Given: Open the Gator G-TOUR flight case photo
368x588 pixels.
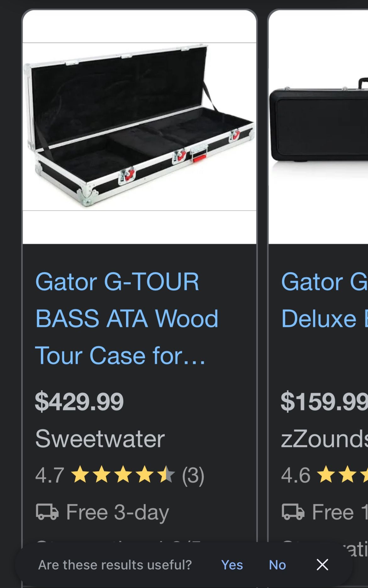Looking at the screenshot, I should 139,126.
